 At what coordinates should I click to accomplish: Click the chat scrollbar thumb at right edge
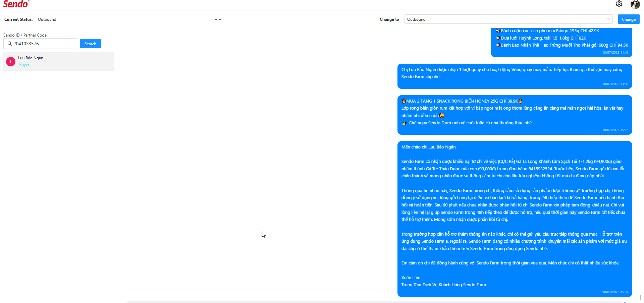[x=640, y=297]
